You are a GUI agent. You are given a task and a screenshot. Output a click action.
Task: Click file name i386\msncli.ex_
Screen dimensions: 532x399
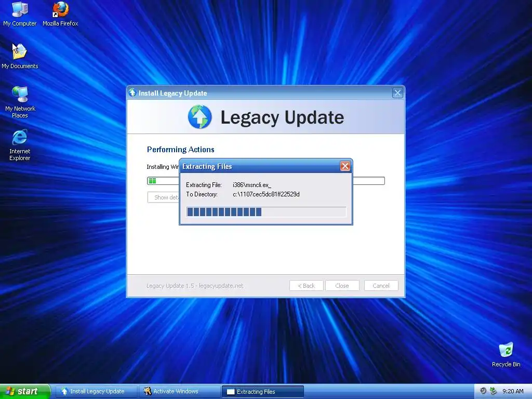pos(252,185)
